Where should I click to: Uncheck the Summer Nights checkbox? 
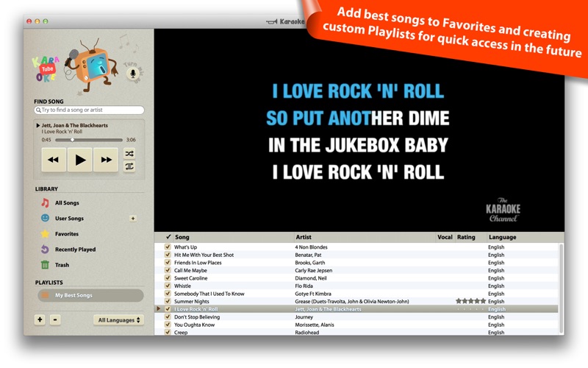point(168,301)
